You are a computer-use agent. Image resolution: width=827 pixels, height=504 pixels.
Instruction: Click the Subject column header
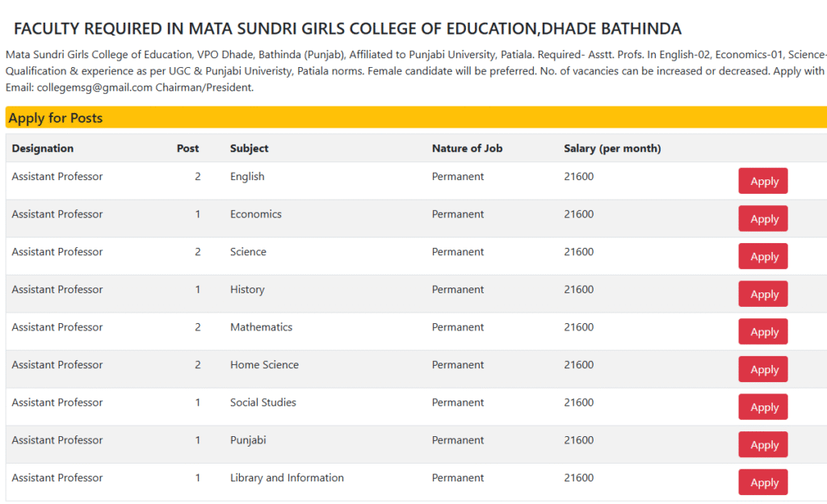(249, 149)
